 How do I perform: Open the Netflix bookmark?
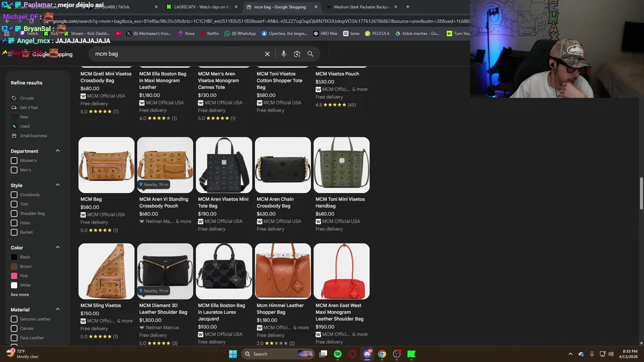pyautogui.click(x=209, y=34)
